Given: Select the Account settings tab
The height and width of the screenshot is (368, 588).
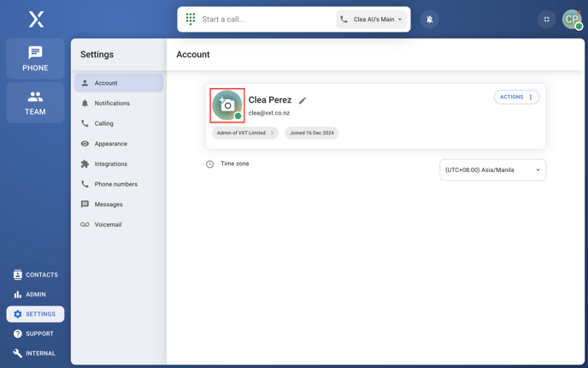Looking at the screenshot, I should click(119, 83).
